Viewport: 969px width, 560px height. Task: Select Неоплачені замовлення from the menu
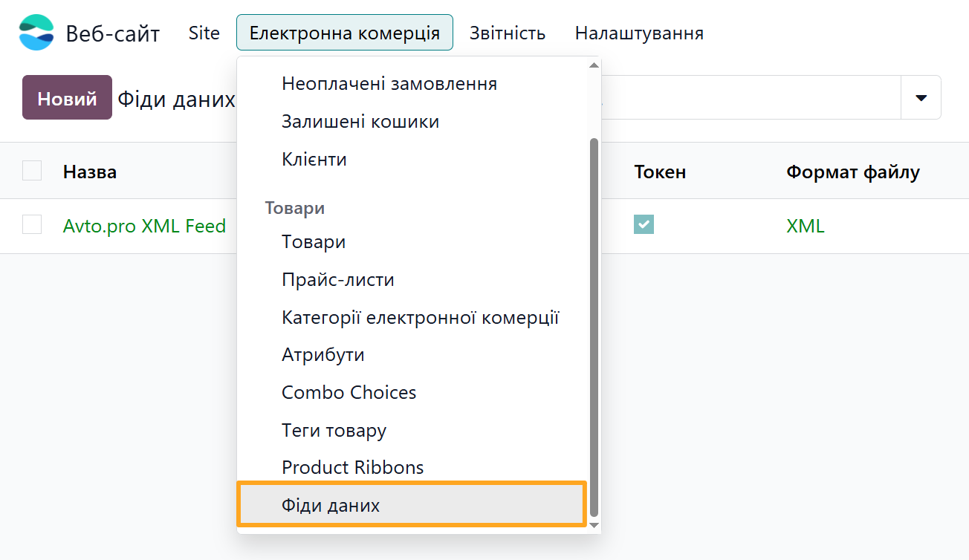tap(389, 84)
